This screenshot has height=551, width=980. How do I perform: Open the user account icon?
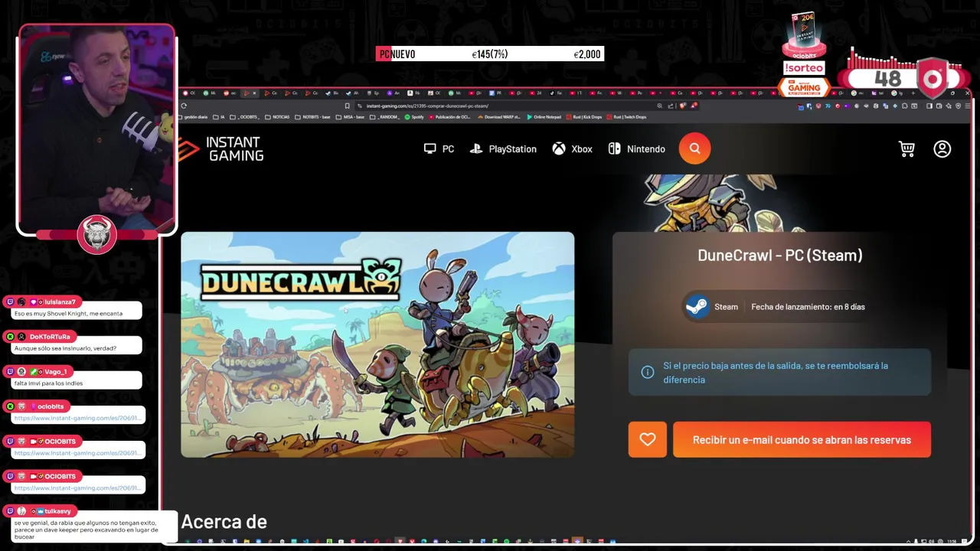942,148
